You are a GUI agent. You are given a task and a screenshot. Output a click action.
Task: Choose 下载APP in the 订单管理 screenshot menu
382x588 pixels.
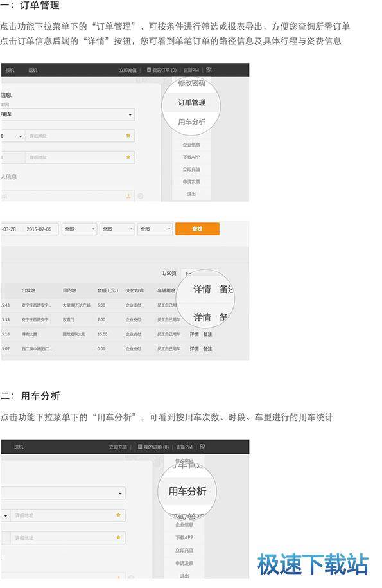pos(191,157)
